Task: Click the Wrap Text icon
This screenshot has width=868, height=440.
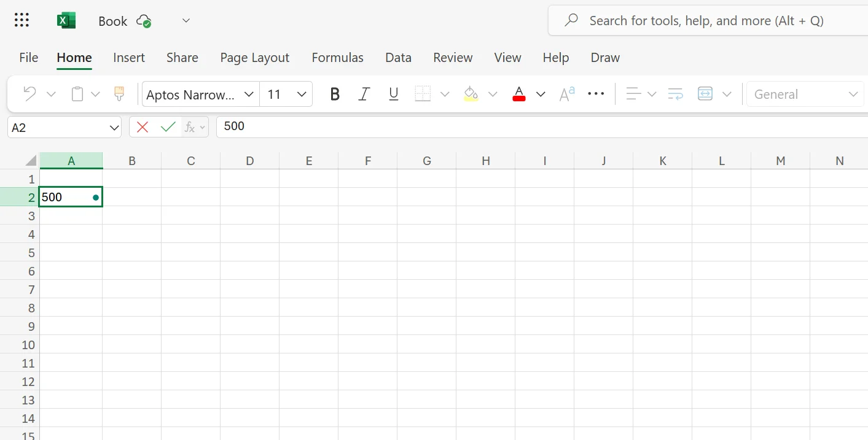Action: point(675,94)
